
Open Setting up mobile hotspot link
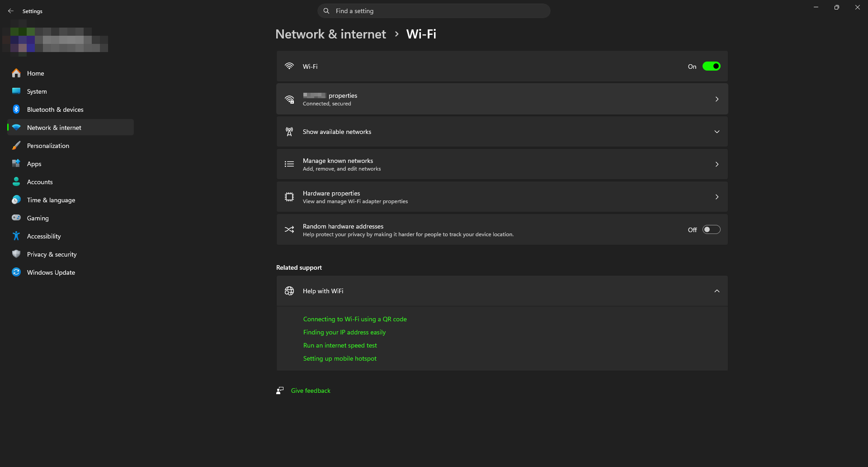(340, 358)
